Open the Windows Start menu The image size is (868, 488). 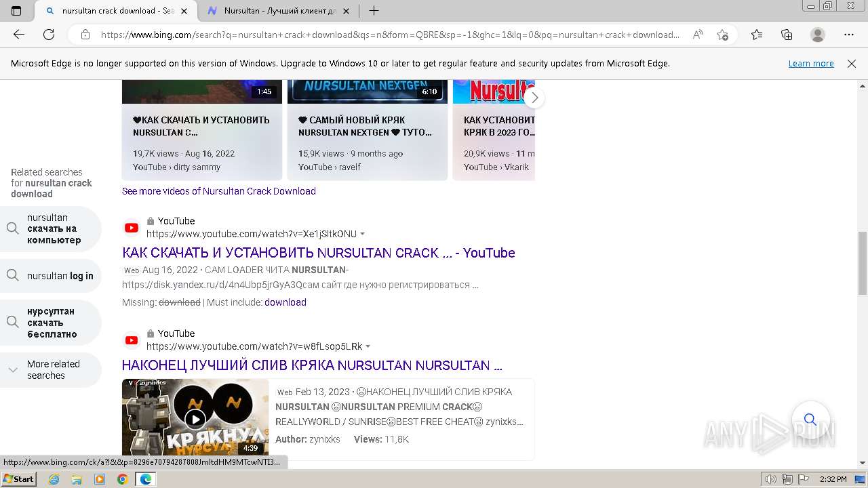19,479
